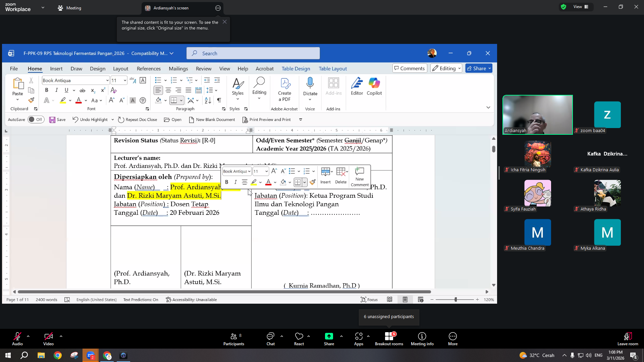Image resolution: width=644 pixels, height=362 pixels.
Task: Open the Paragraph dialog launcher
Action: [224, 109]
